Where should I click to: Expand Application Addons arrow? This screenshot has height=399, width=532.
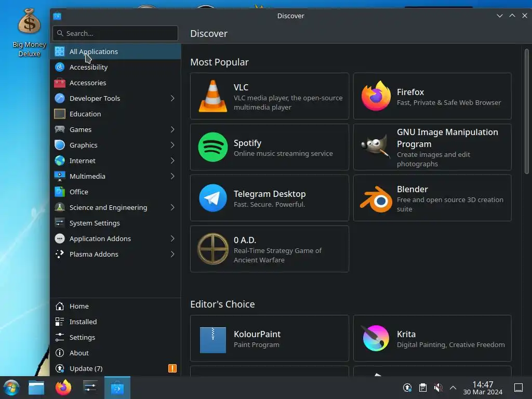coord(172,238)
